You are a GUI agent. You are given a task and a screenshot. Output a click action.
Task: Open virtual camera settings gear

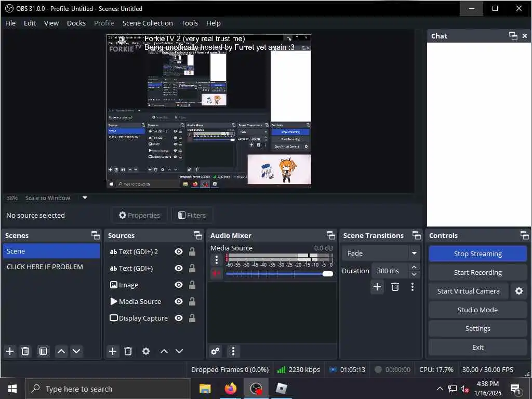[519, 291]
